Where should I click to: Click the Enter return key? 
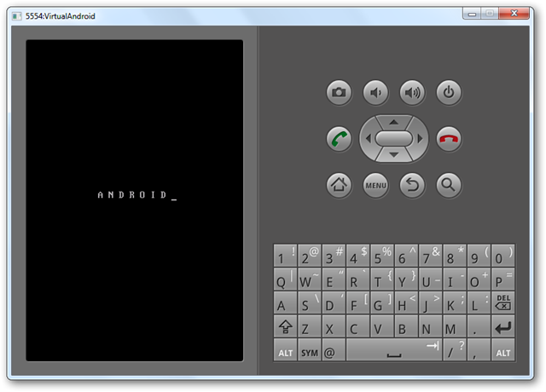pyautogui.click(x=503, y=326)
